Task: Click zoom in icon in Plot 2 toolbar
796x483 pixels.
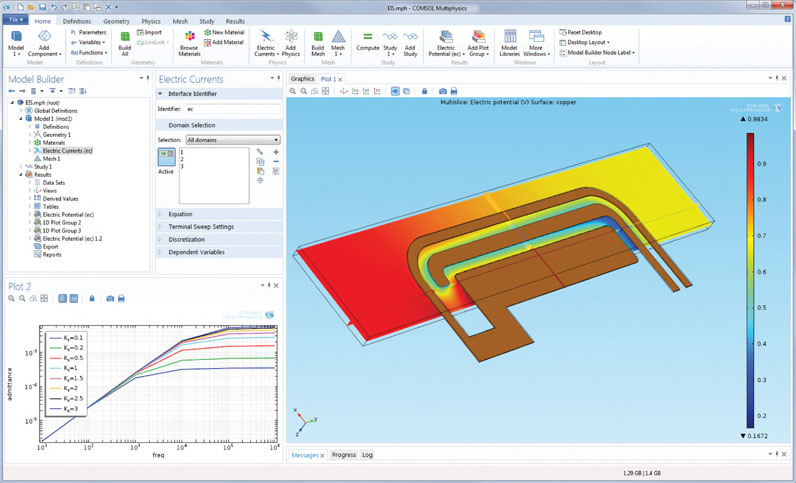Action: [12, 299]
